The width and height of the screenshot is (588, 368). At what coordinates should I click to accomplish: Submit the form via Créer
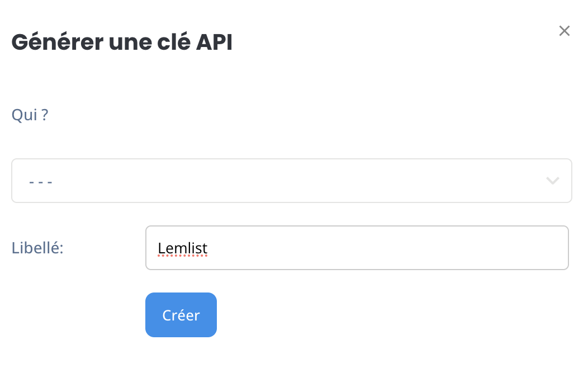[x=181, y=315]
